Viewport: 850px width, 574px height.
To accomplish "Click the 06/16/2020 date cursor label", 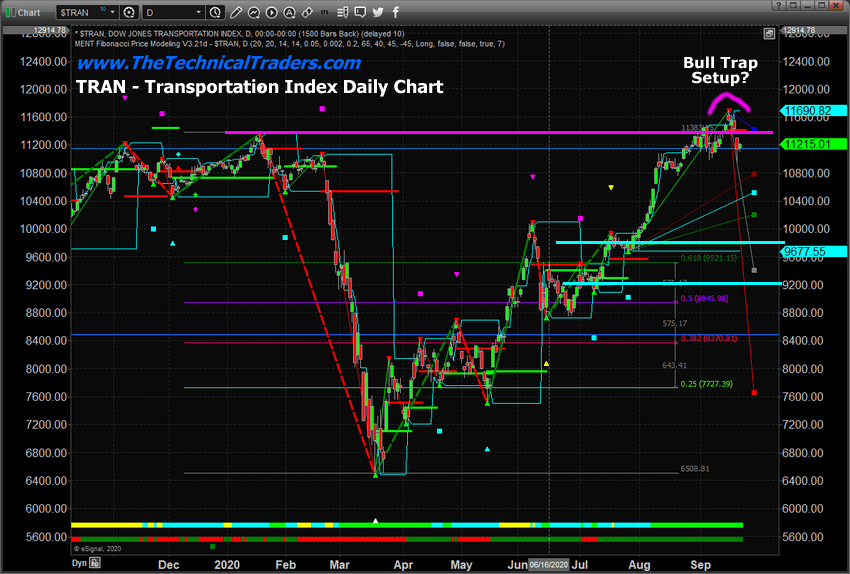I will (549, 564).
